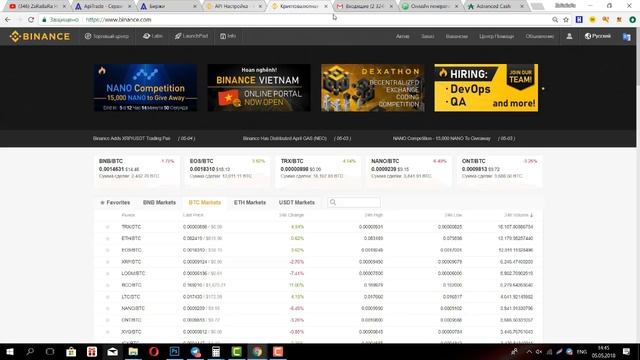This screenshot has height=360, width=640.
Task: Switch to the Gmail inbox browser tab
Action: [x=364, y=6]
